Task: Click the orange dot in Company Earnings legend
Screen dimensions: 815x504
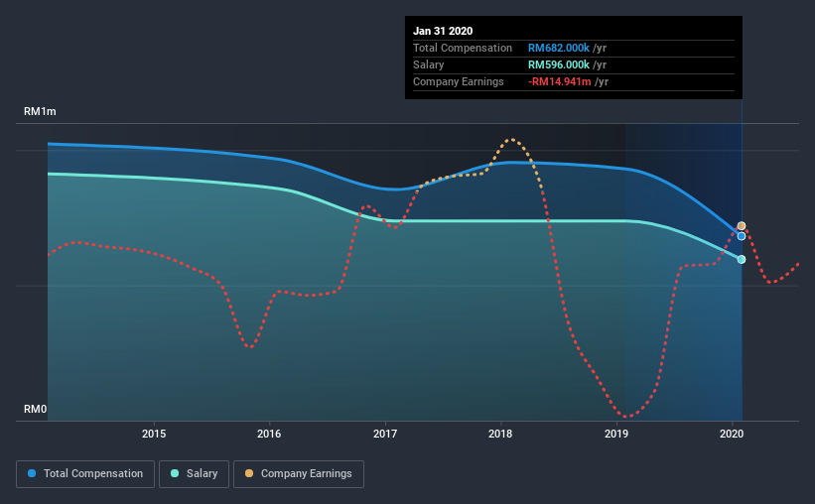Action: pos(249,473)
